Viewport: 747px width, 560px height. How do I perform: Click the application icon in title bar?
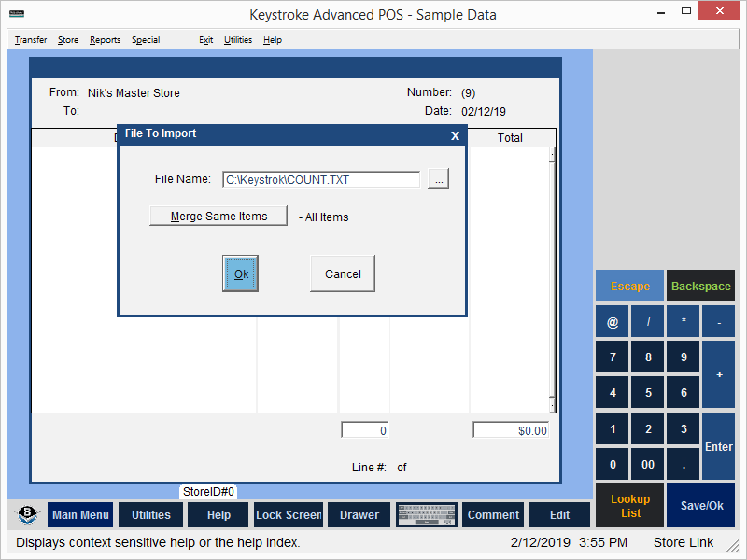coord(17,13)
